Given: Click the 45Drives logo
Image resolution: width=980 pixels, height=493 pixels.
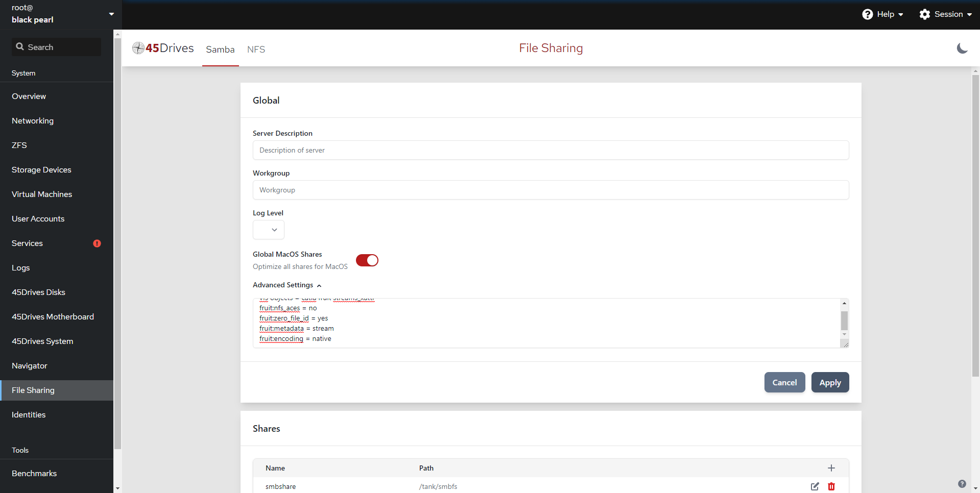Looking at the screenshot, I should [163, 48].
